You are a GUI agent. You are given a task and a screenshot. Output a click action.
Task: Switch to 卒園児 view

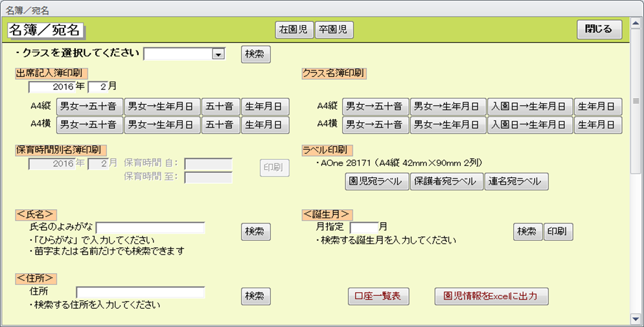tap(334, 30)
